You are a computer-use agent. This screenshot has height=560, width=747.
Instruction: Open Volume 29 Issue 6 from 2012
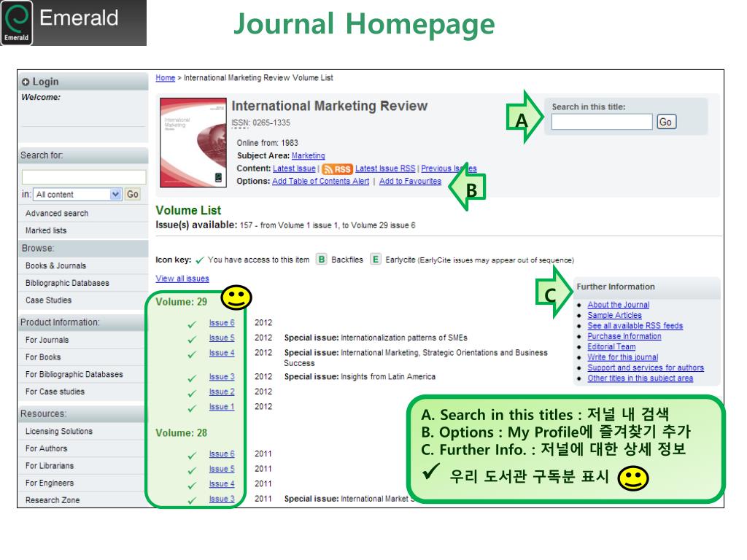(x=222, y=323)
